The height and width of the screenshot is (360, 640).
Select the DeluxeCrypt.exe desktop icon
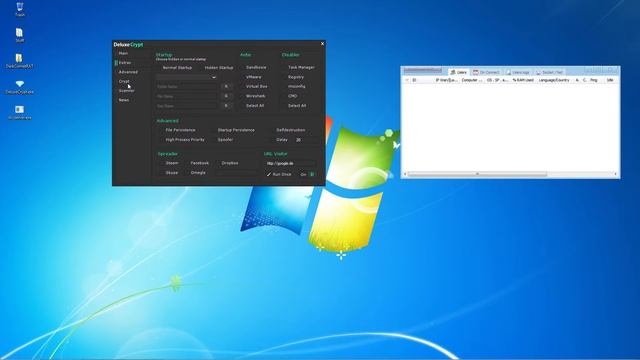coord(20,86)
